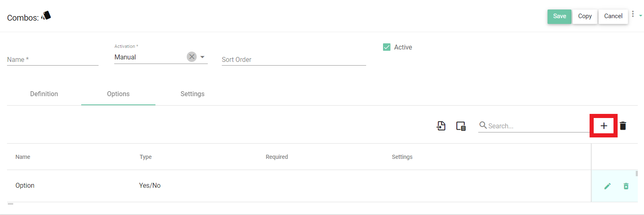
Task: Click the black trash icon beside Search
Action: click(623, 126)
